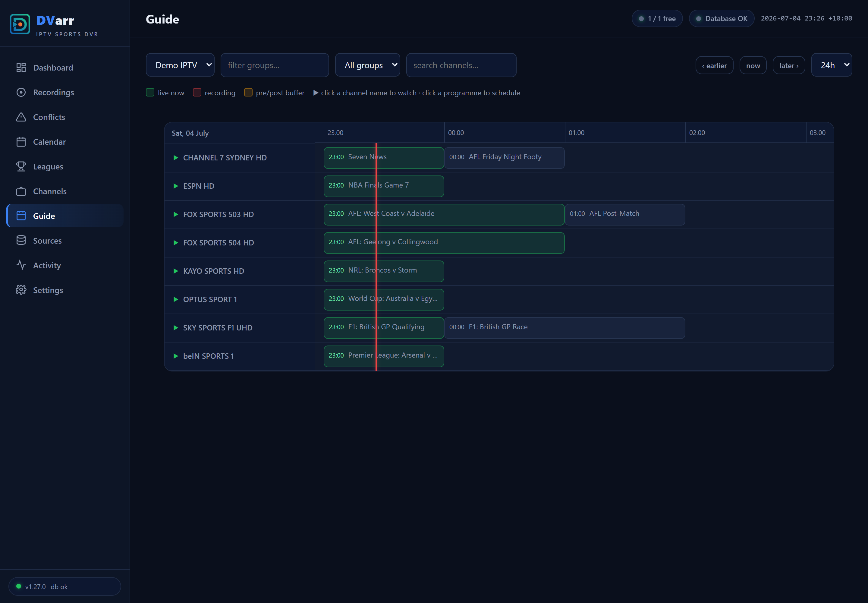Viewport: 868px width, 603px height.
Task: Play ESPN HD via its triangle icon
Action: (x=176, y=186)
